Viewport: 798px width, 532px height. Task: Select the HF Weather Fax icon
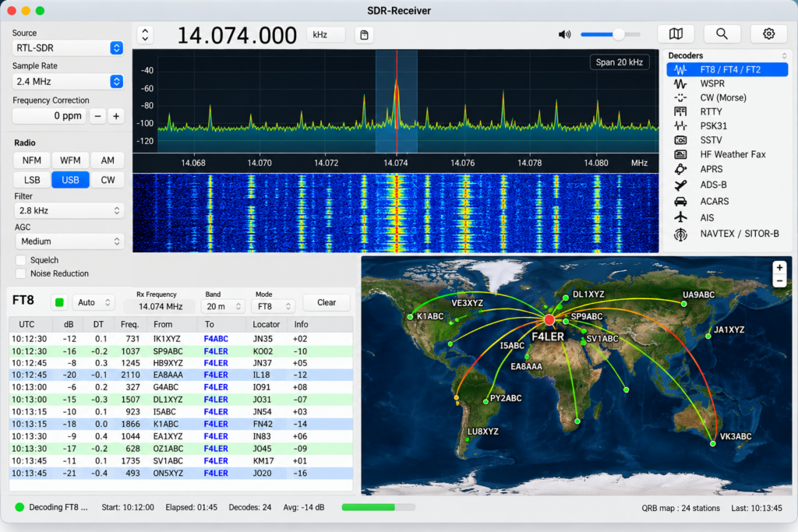(x=680, y=154)
